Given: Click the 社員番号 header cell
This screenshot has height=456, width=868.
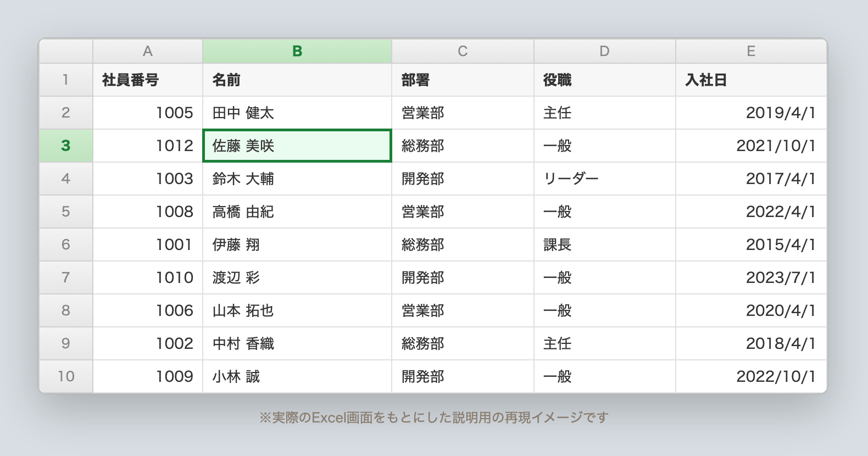Looking at the screenshot, I should pyautogui.click(x=148, y=80).
